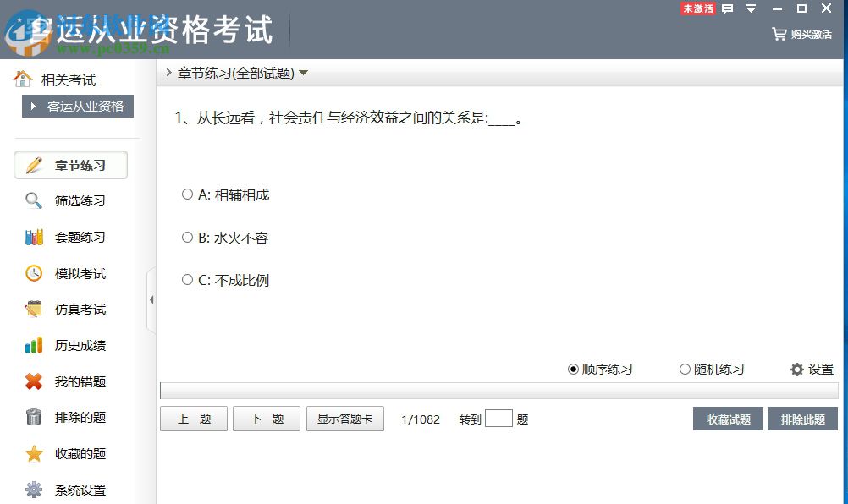
Task: View 历史成绩 via its chart icon
Action: click(x=34, y=346)
